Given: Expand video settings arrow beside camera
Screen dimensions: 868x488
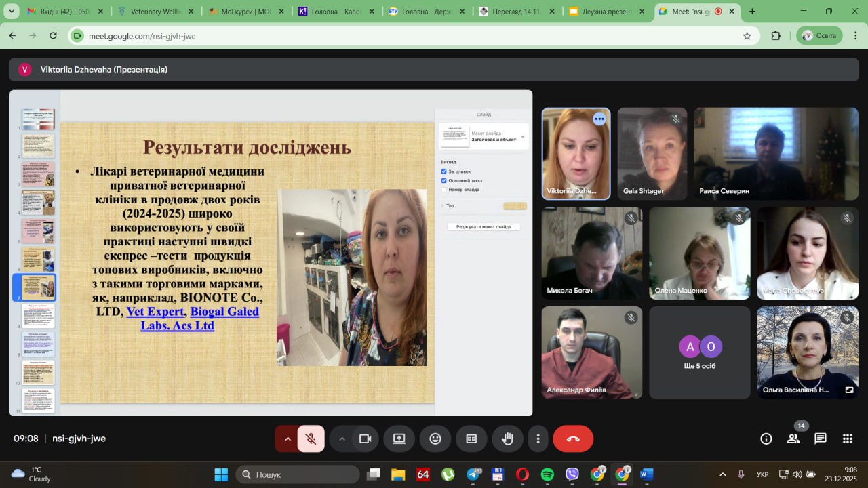Looking at the screenshot, I should click(342, 439).
